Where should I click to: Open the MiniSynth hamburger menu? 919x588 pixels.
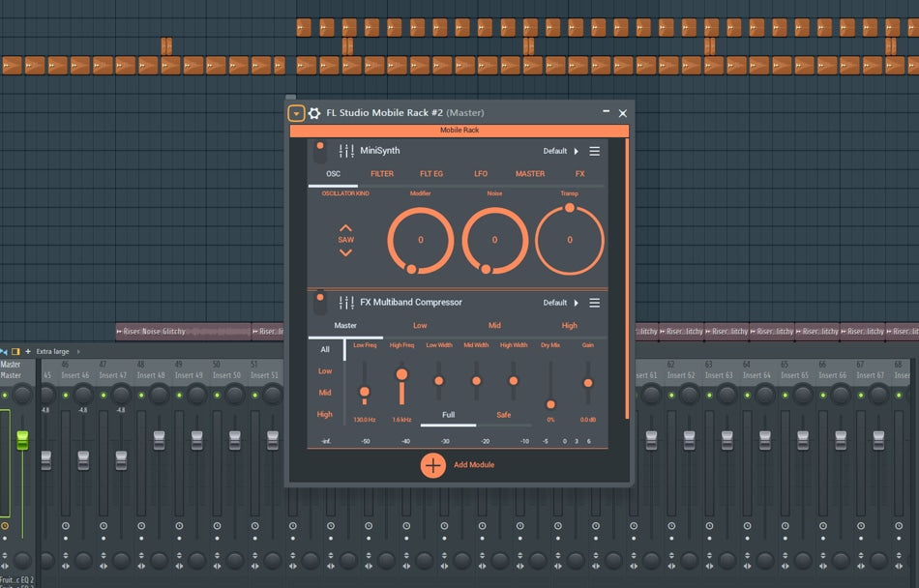tap(594, 151)
